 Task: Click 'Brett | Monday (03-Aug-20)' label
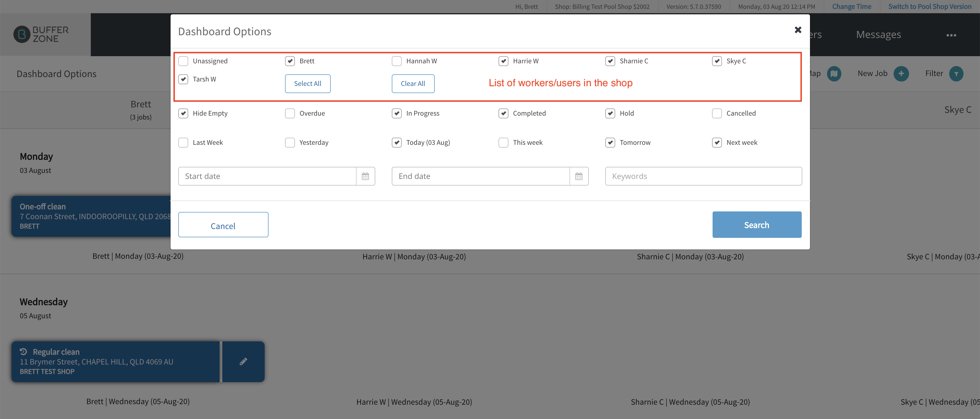[138, 256]
